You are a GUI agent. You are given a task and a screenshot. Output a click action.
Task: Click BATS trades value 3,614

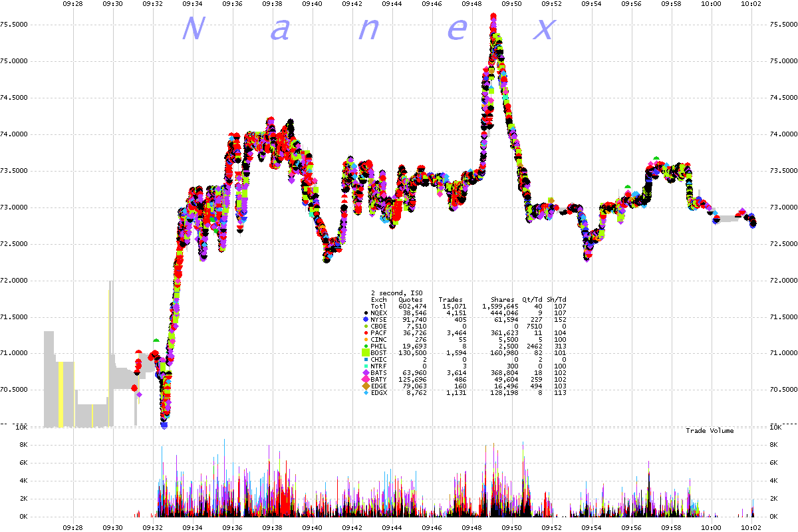456,373
